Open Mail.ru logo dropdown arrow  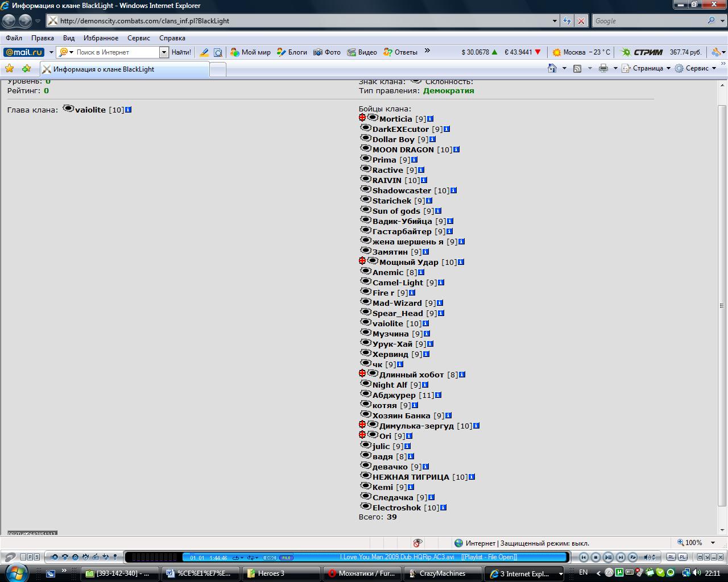[51, 52]
